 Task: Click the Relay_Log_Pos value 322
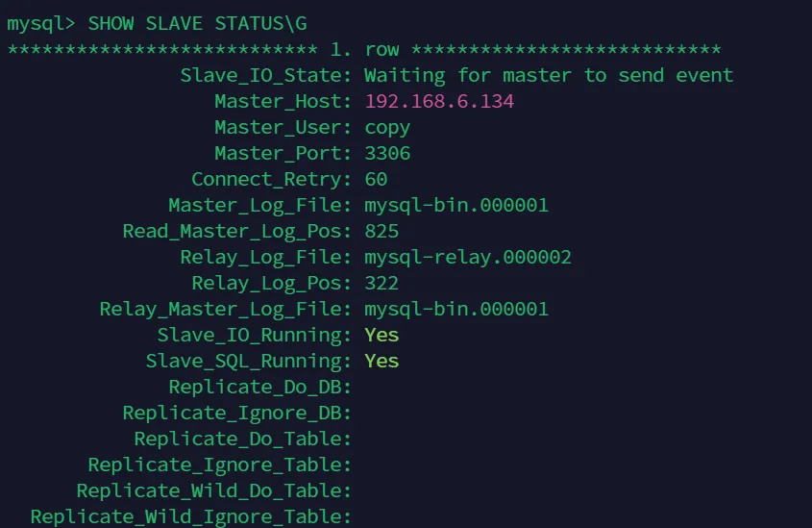click(381, 283)
